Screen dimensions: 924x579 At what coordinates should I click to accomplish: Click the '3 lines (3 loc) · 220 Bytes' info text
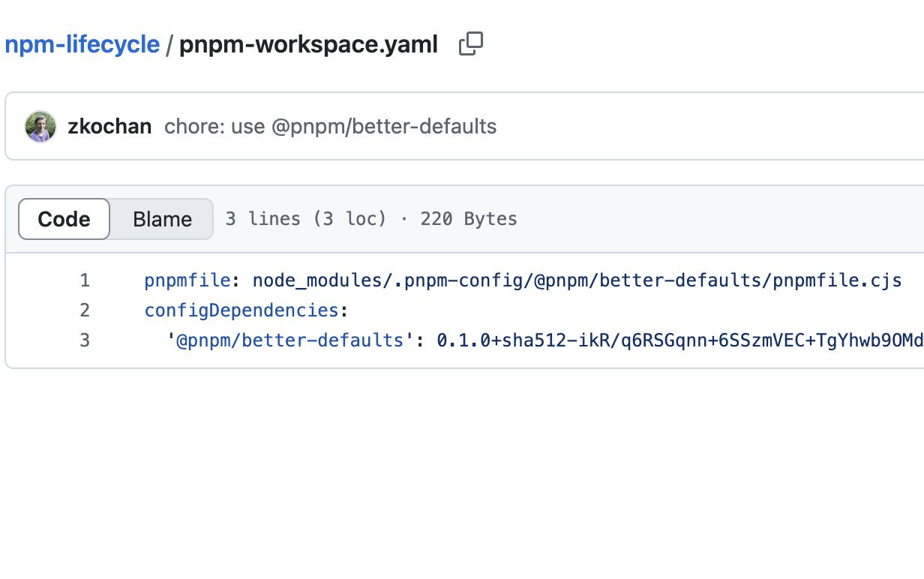coord(371,219)
